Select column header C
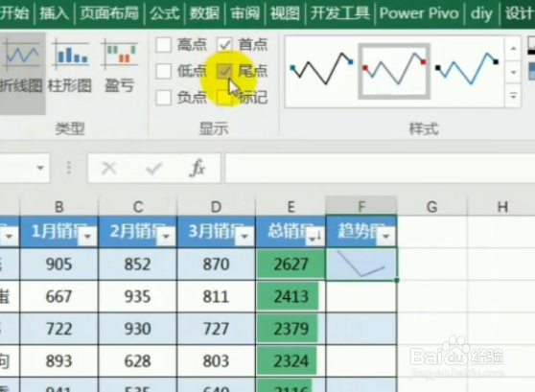The width and height of the screenshot is (535, 392). pos(137,206)
